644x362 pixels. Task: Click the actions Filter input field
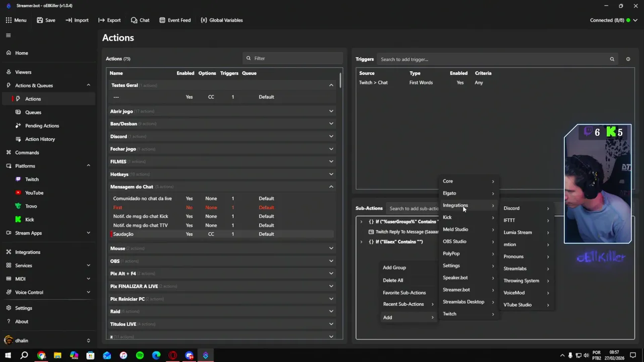[292, 58]
